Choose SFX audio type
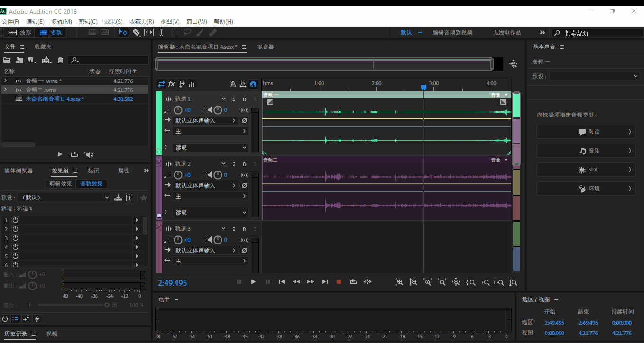This screenshot has height=343, width=644. pos(586,170)
